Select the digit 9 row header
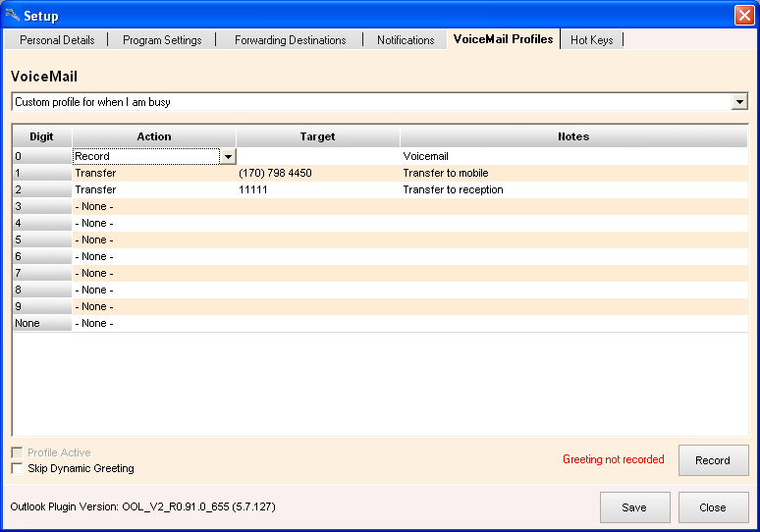The image size is (760, 532). coord(42,306)
